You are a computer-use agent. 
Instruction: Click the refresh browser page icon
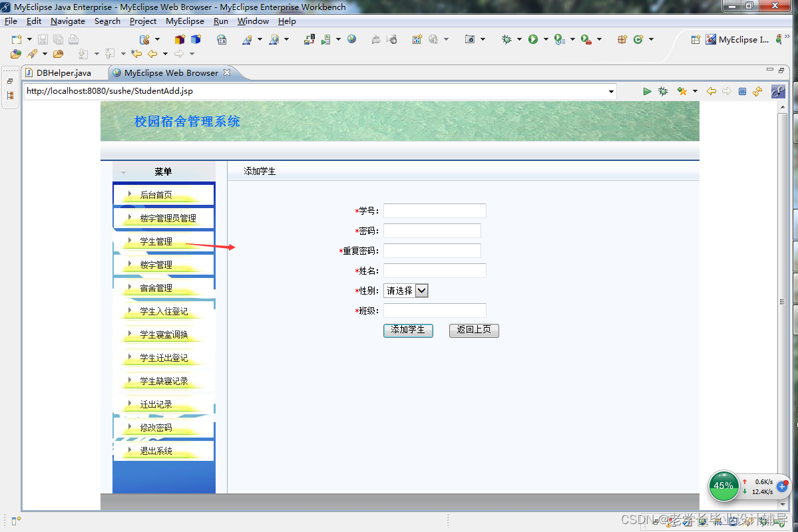(x=757, y=91)
